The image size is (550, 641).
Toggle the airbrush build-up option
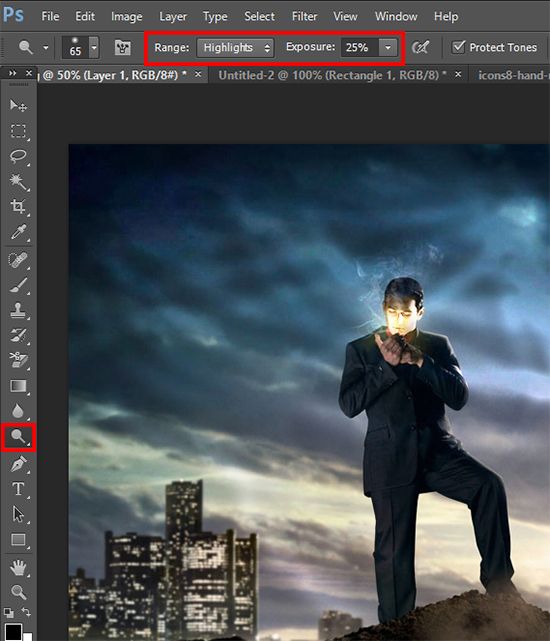coord(421,47)
